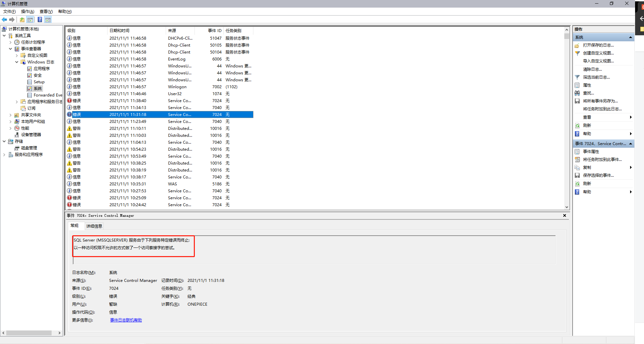The image size is (644, 344).
Task: Save all events with 将所有事件另存为
Action: (x=600, y=101)
